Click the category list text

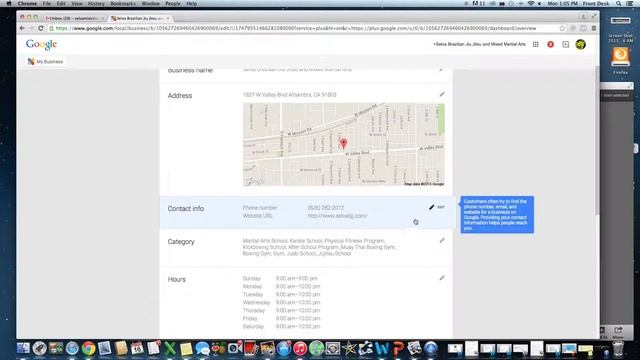tap(319, 247)
